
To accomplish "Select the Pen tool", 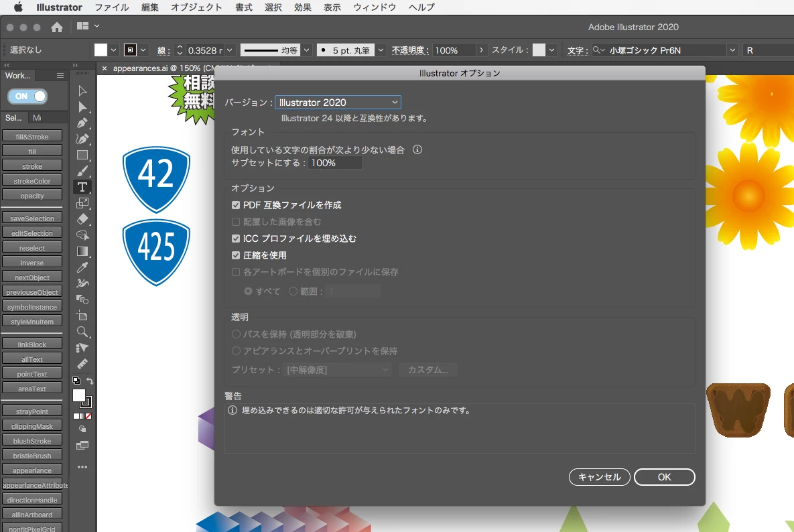I will [82, 123].
